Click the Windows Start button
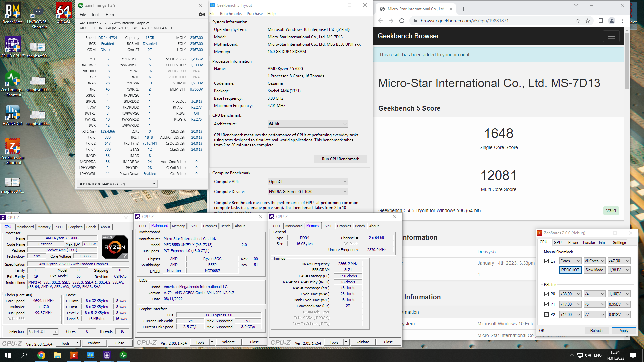The image size is (644, 362). point(8,355)
